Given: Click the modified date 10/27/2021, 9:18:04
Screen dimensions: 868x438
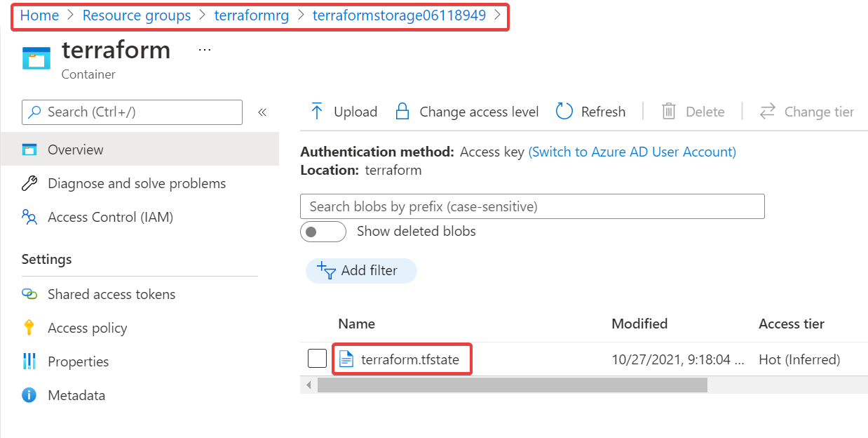Looking at the screenshot, I should pyautogui.click(x=677, y=360).
